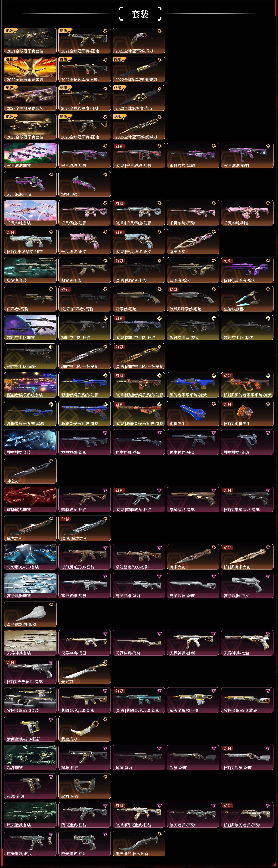This screenshot has width=278, height=868.
Task: Click the 2021全球冠军赛-爪刀 karambit icon
Action: tap(139, 41)
